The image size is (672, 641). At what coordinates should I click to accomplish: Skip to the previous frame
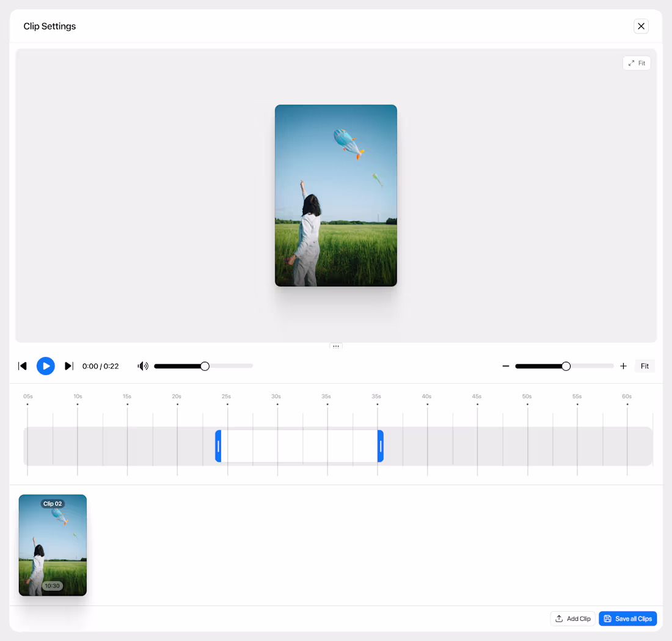pyautogui.click(x=23, y=366)
